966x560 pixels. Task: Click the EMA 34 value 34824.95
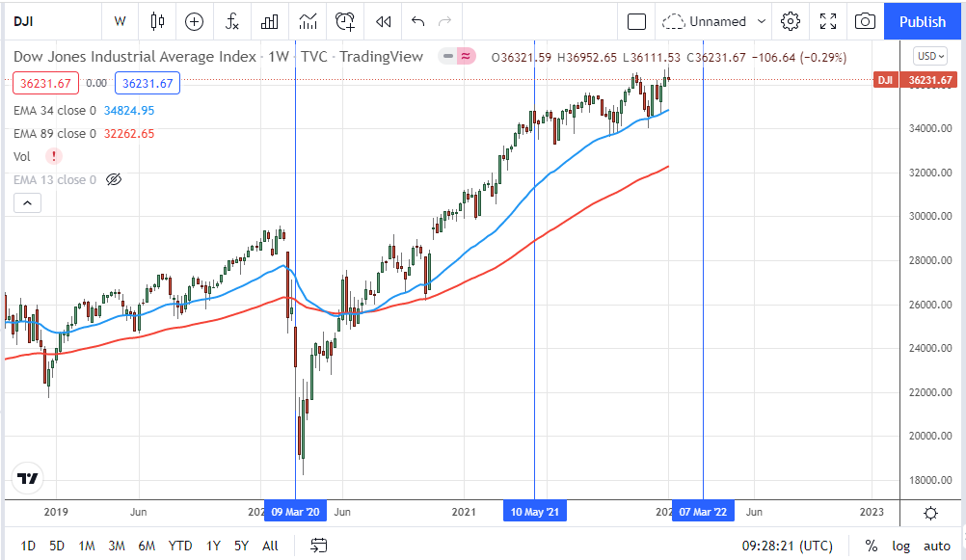pyautogui.click(x=129, y=110)
